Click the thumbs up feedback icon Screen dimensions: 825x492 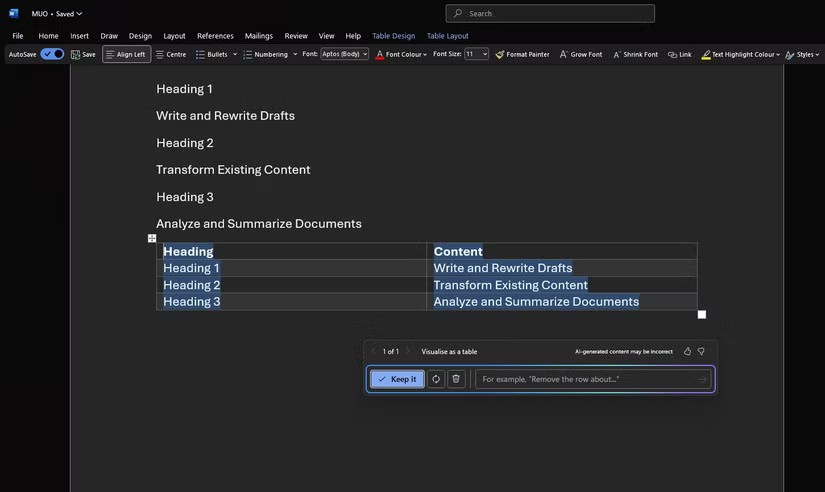(687, 351)
